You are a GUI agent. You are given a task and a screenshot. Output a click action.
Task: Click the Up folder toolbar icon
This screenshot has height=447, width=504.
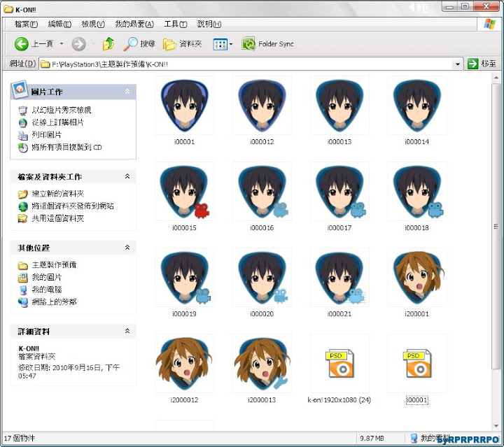pos(108,44)
